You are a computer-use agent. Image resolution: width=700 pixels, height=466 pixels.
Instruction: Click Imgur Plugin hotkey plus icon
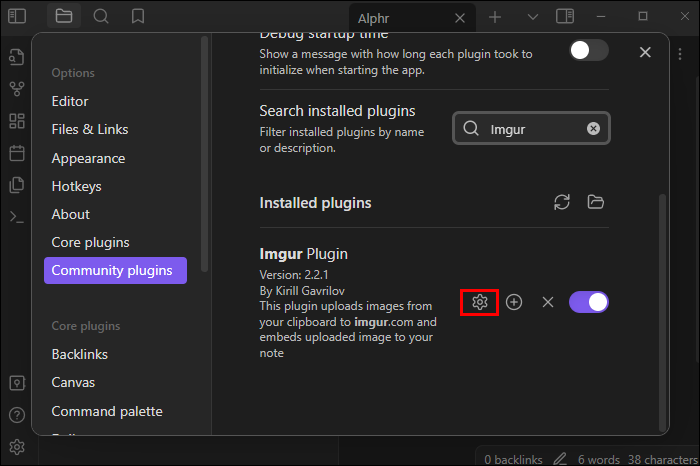click(514, 302)
